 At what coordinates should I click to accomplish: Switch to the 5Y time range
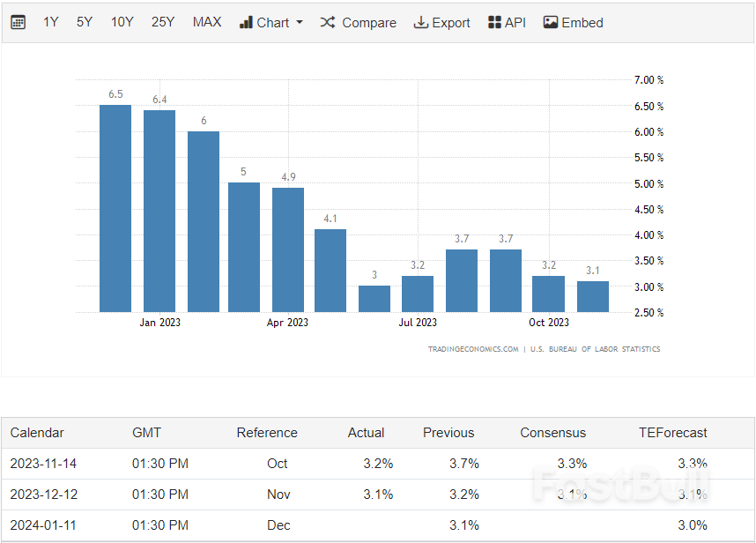coord(85,22)
